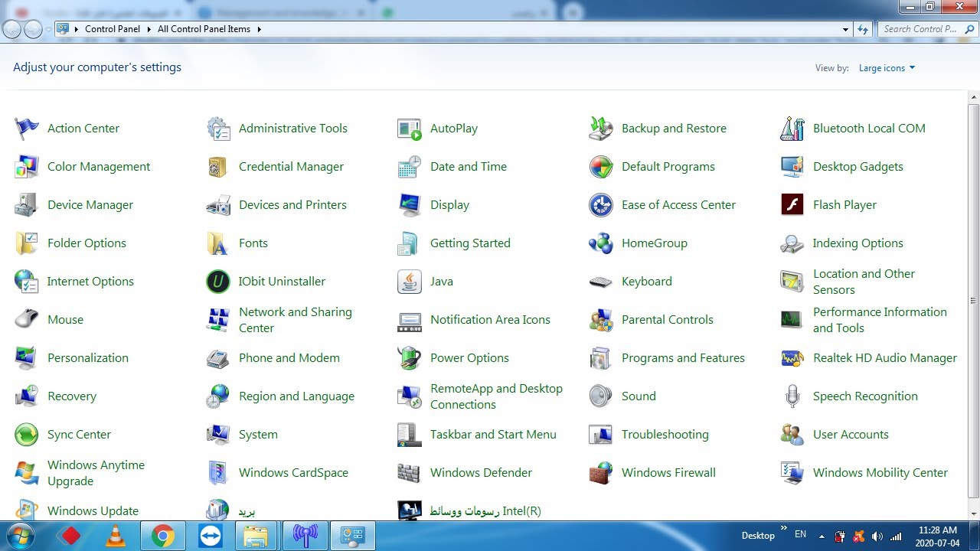Viewport: 980px width, 551px height.
Task: Open the Power Options battery icon
Action: coord(410,358)
